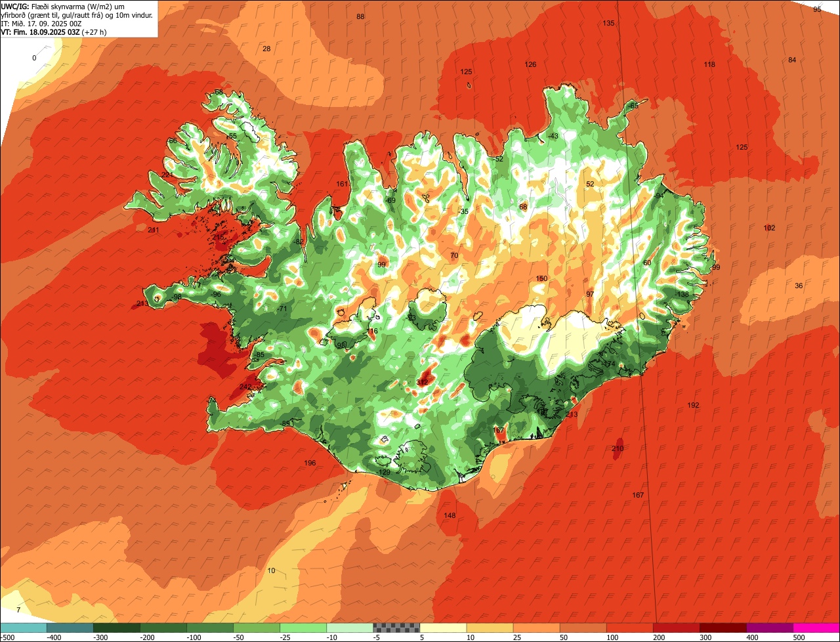Image resolution: width=840 pixels, height=642 pixels.
Task: Select the legend swatch between -200 and -100
Action: pos(163,628)
